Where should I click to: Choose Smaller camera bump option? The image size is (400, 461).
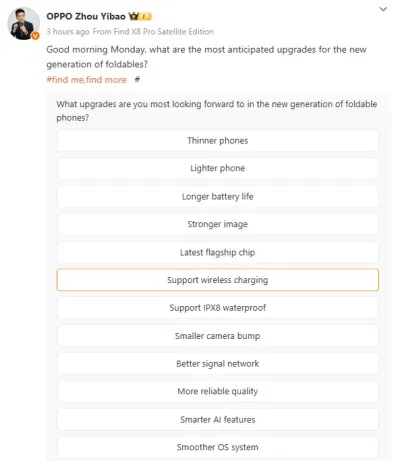[218, 336]
